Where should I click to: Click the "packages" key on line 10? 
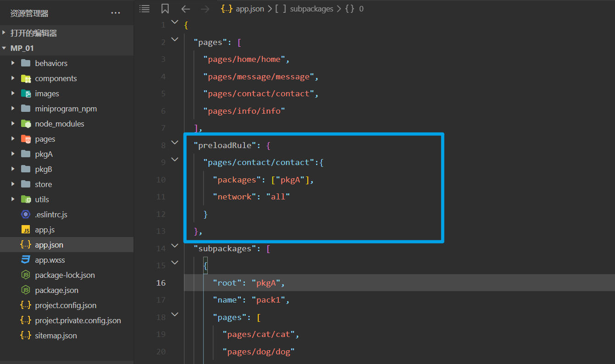tap(237, 180)
